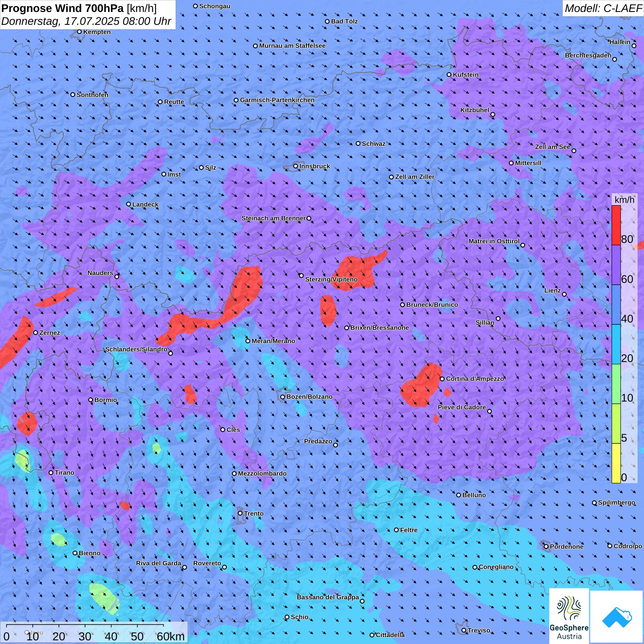Select the Bozen/Bolzano city marker

(282, 397)
